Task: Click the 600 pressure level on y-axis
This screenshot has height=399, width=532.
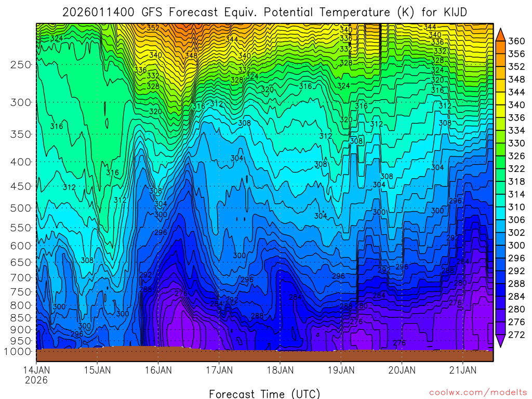Action: pos(21,246)
